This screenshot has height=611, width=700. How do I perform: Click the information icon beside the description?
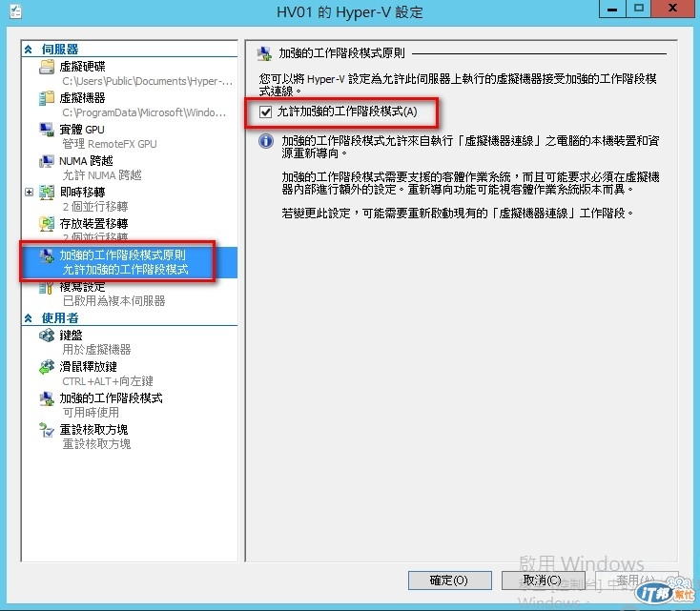pyautogui.click(x=266, y=141)
